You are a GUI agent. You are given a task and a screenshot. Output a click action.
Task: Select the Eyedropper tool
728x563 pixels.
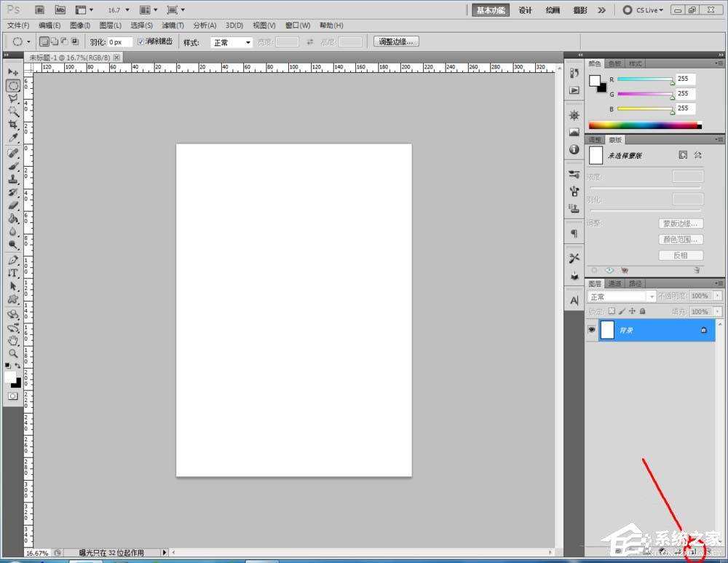click(x=13, y=138)
